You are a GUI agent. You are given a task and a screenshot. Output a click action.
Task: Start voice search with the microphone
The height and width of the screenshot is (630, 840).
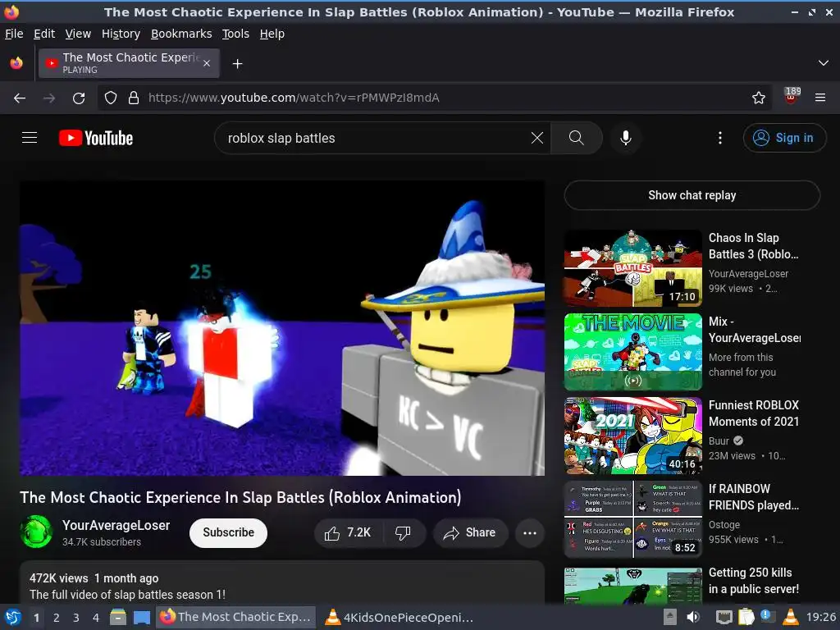click(625, 138)
